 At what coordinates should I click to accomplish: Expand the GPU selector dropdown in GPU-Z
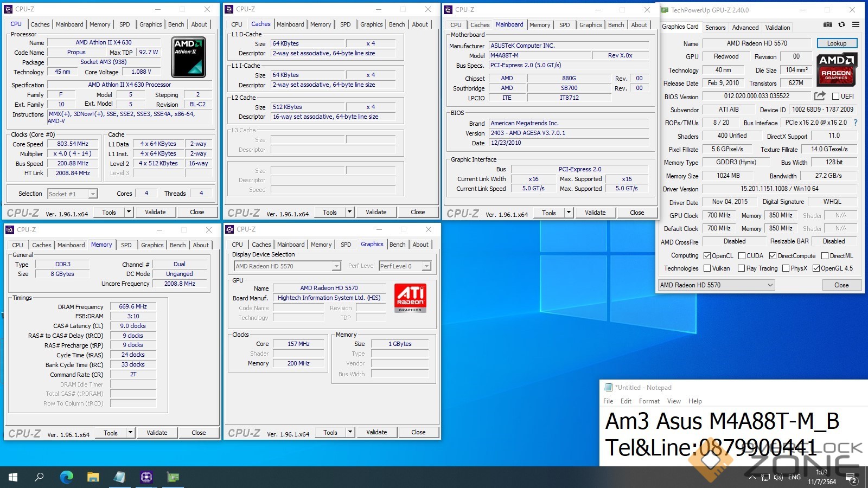(x=770, y=285)
